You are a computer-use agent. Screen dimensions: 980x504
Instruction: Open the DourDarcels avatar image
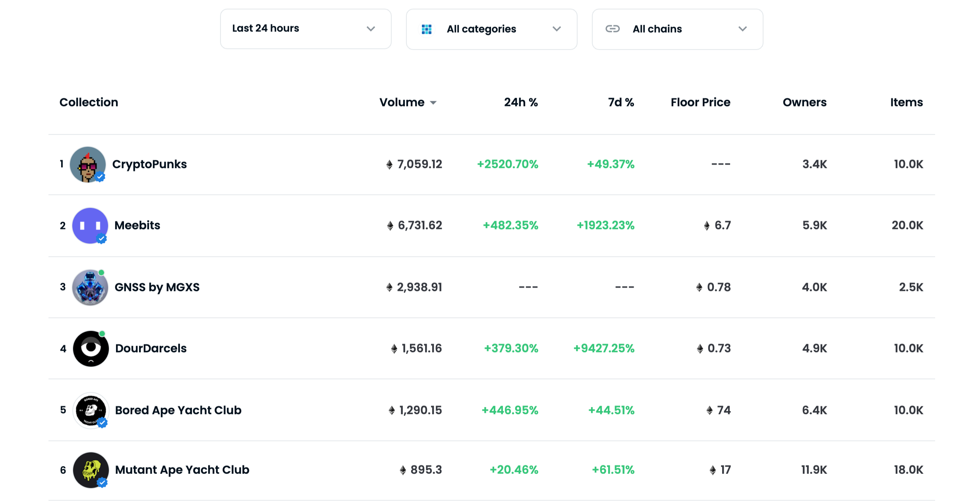tap(91, 348)
